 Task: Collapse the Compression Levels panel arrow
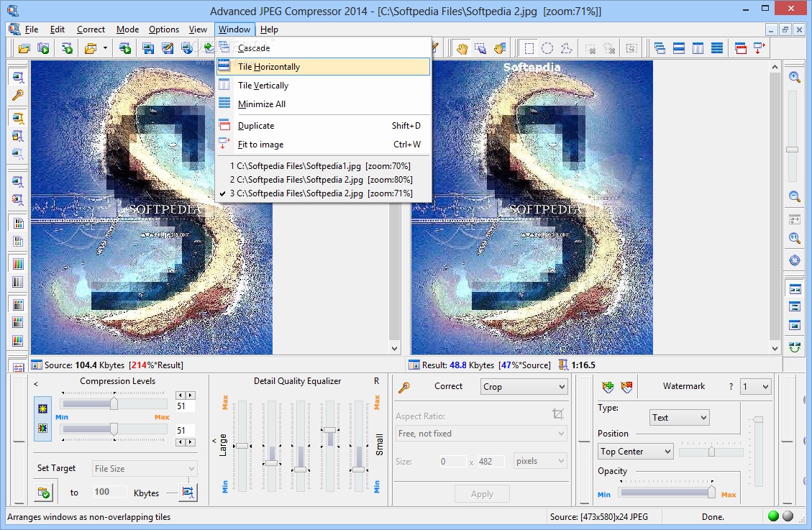(x=36, y=384)
